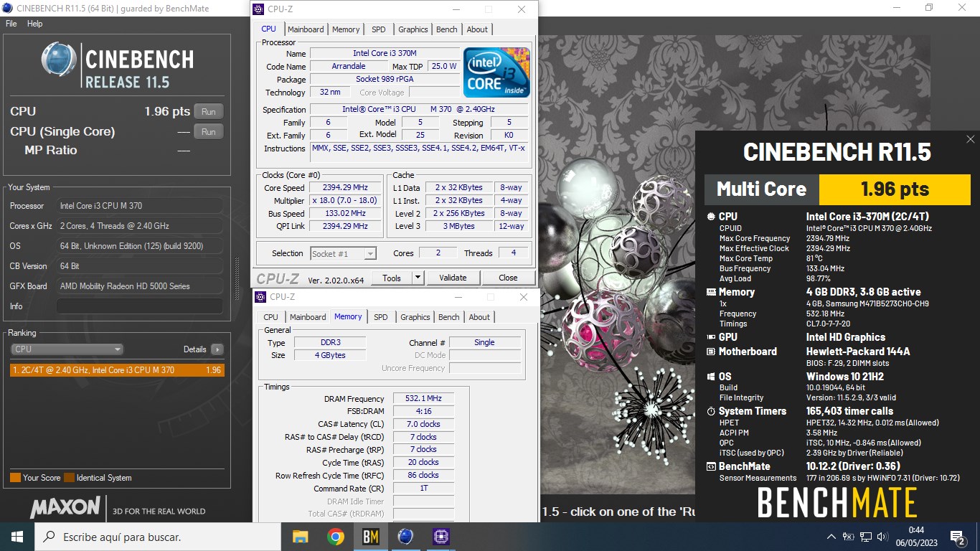Open Memory tab in upper CPU-Z window
Viewport: 980px width, 551px height.
(x=346, y=29)
